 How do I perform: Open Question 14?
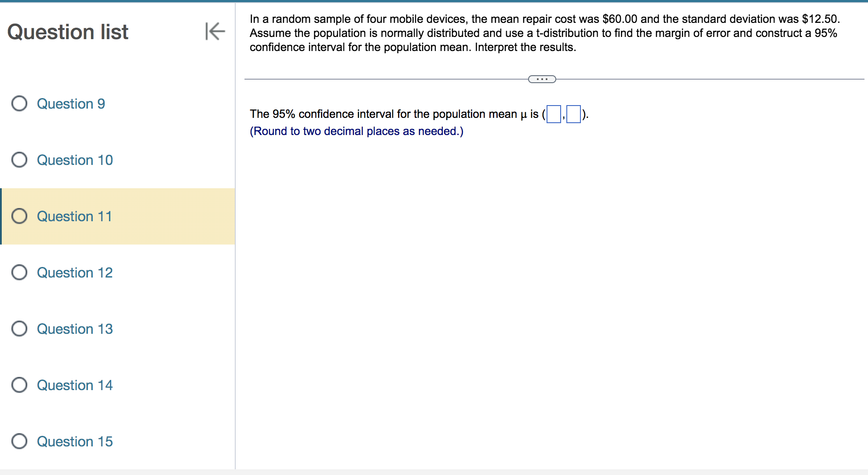[x=74, y=385]
